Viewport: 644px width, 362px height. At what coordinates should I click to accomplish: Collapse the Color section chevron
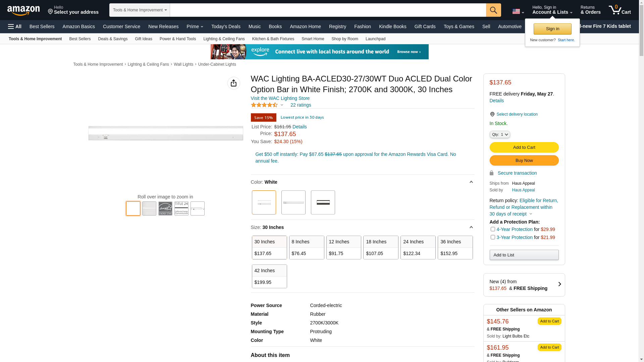(x=471, y=182)
